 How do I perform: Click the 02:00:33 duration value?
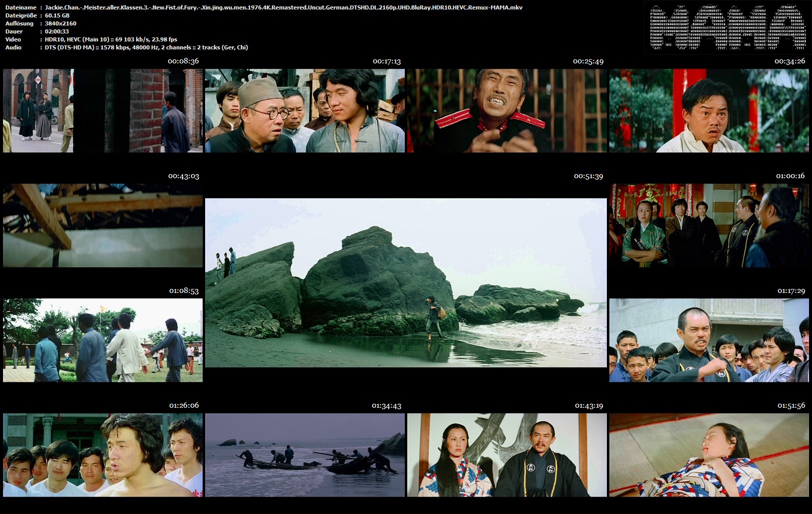pos(57,31)
